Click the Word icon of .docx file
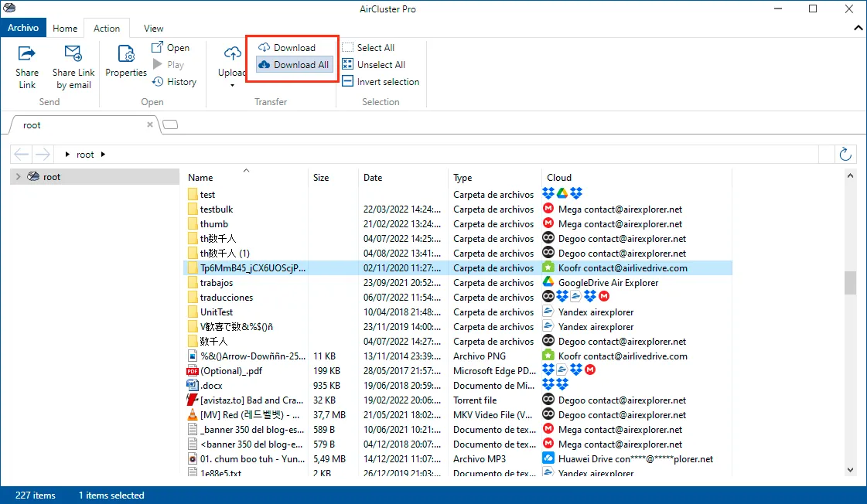The image size is (867, 504). [193, 385]
